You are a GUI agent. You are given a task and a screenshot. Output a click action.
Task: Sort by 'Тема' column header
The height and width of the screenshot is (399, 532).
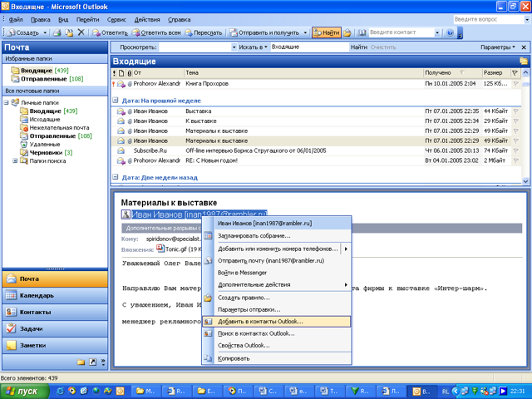303,72
